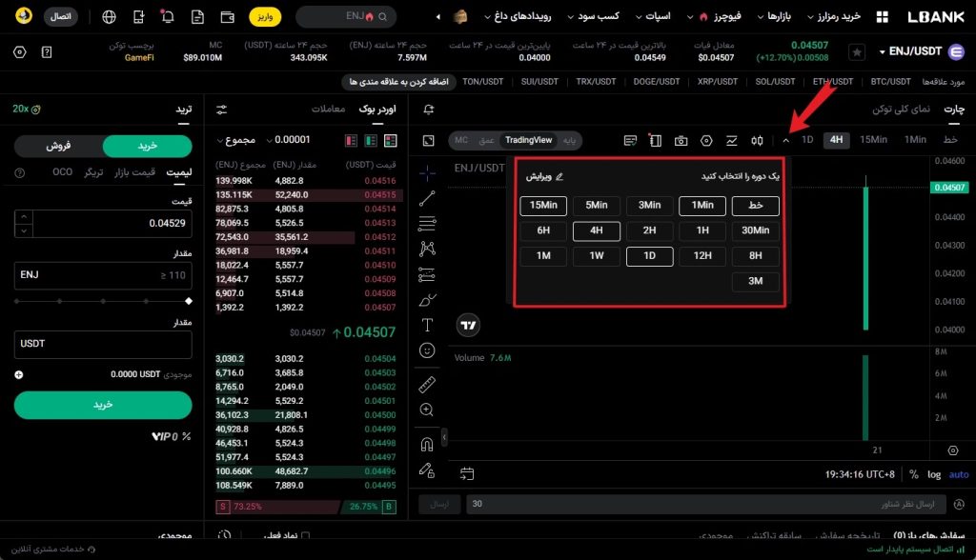Open the apps grid menu
Screen dimensions: 976x560
[882, 17]
